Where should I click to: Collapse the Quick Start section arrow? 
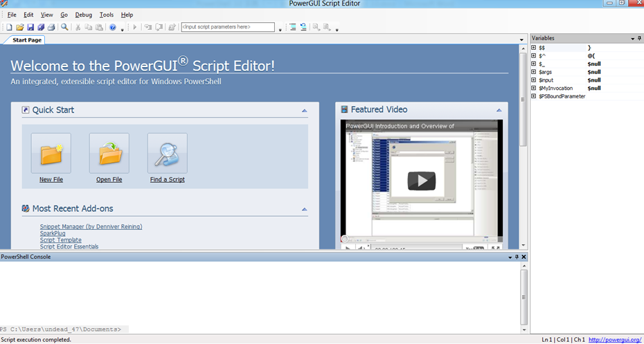pos(304,111)
